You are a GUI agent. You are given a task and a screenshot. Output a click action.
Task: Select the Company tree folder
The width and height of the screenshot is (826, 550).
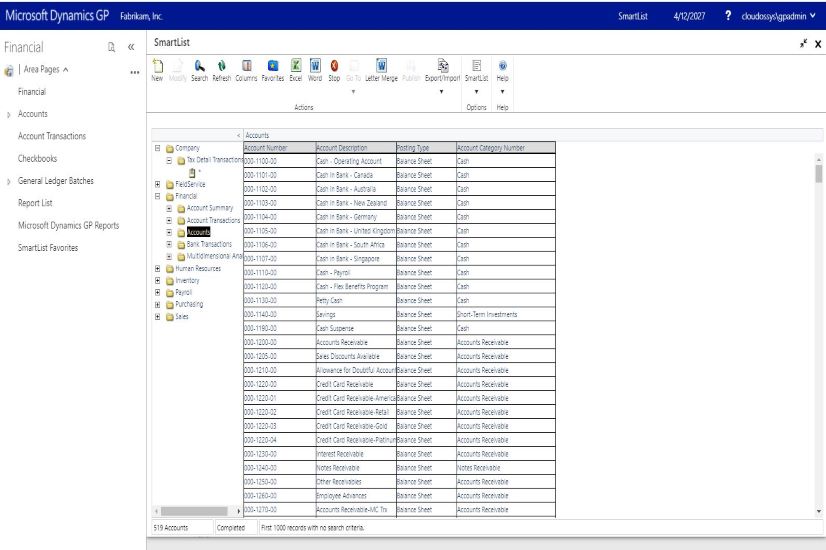click(x=188, y=148)
